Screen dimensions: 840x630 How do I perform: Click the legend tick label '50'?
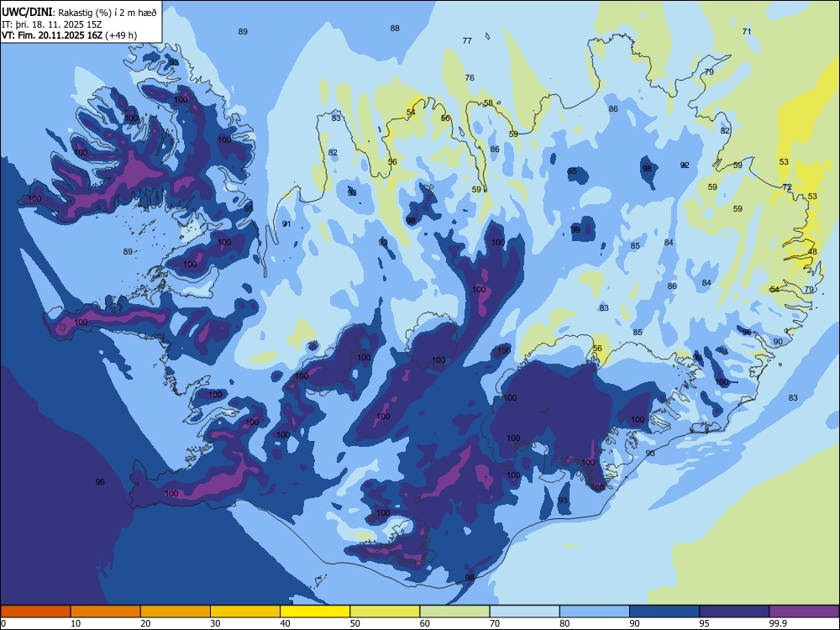click(354, 623)
